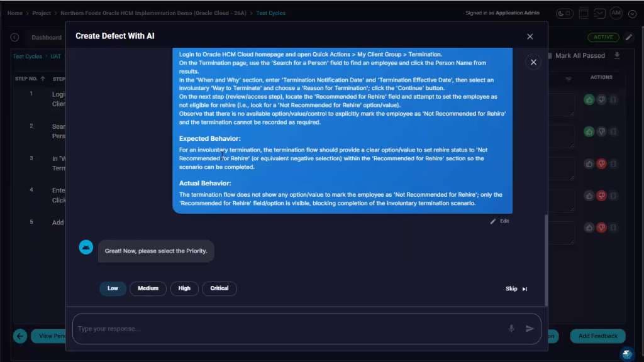Close the Create Defect With AI dialog
Image resolution: width=644 pixels, height=362 pixels.
pos(530,36)
